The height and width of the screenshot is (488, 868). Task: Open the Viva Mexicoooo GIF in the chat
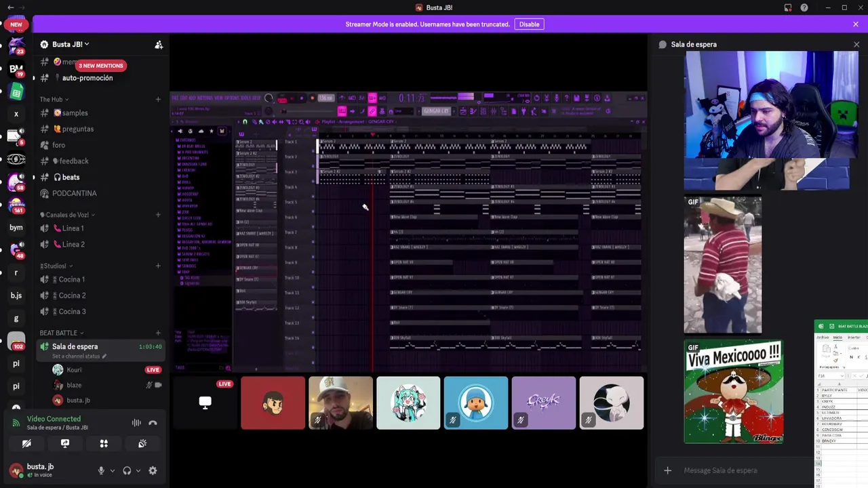pos(734,392)
